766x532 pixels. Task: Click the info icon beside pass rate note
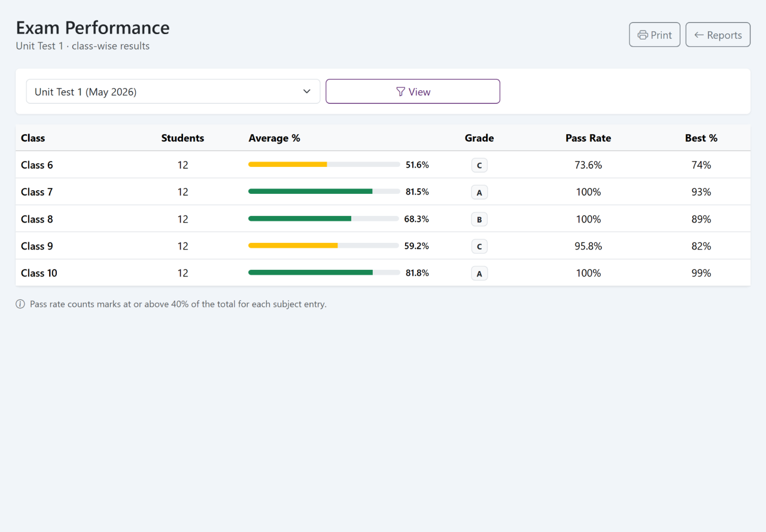pyautogui.click(x=20, y=304)
